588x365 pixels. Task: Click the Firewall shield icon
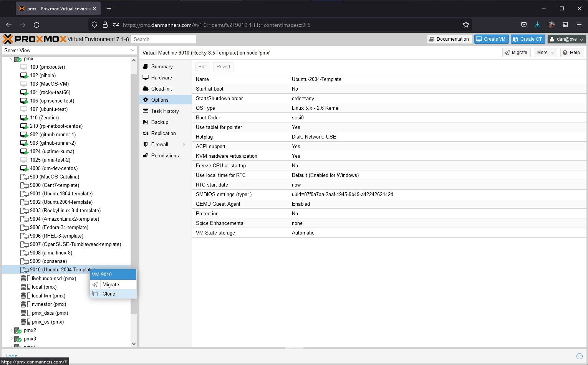146,144
